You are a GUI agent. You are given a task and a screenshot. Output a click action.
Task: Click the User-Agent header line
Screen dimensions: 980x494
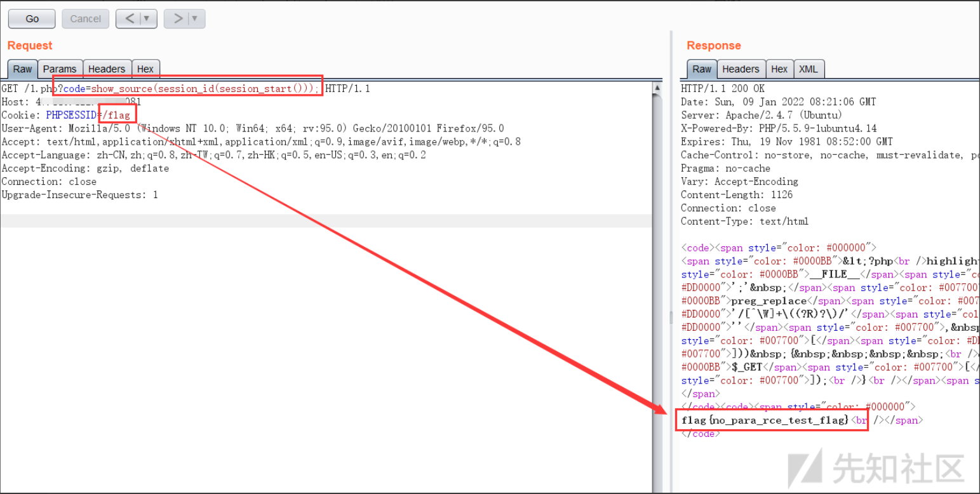click(253, 128)
